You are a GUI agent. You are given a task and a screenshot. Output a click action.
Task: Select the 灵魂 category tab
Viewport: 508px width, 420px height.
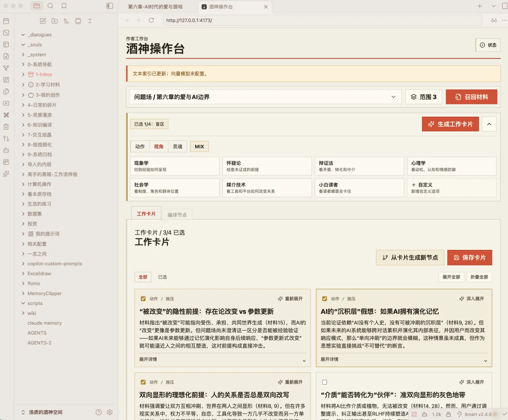[177, 147]
